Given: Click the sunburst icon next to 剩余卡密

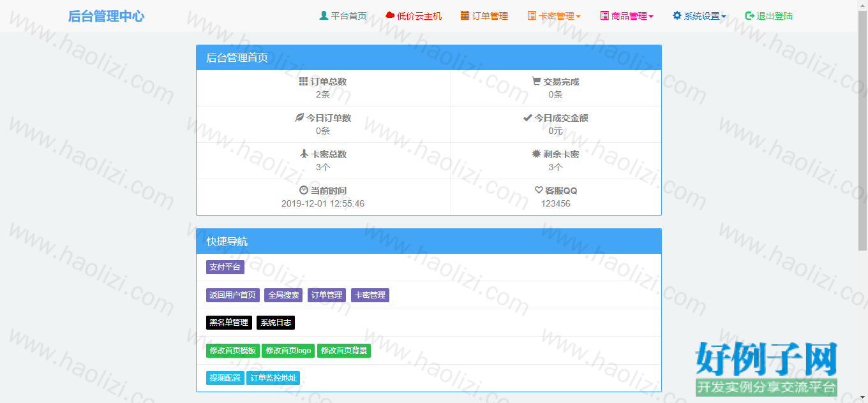Looking at the screenshot, I should (536, 154).
